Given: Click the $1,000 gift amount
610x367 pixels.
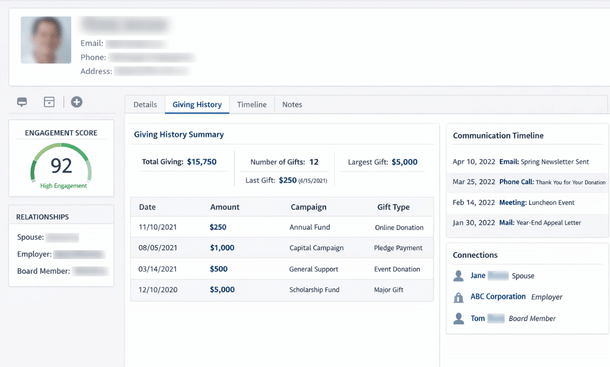Looking at the screenshot, I should [x=222, y=248].
